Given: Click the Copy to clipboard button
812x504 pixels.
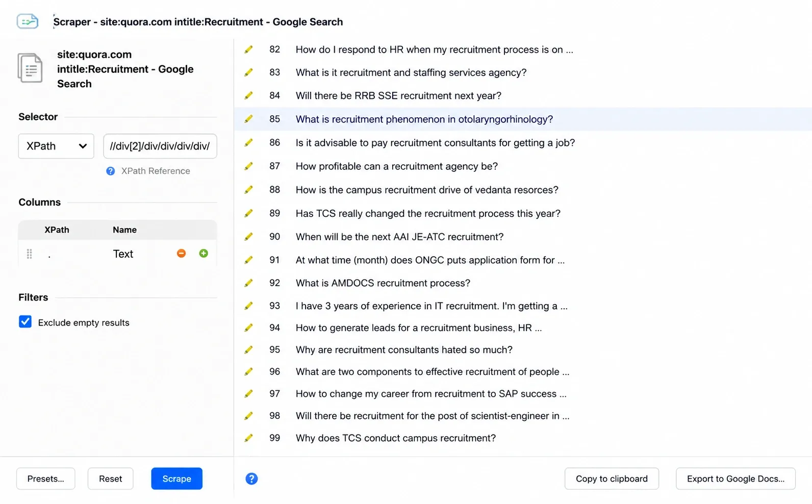Looking at the screenshot, I should pyautogui.click(x=612, y=478).
